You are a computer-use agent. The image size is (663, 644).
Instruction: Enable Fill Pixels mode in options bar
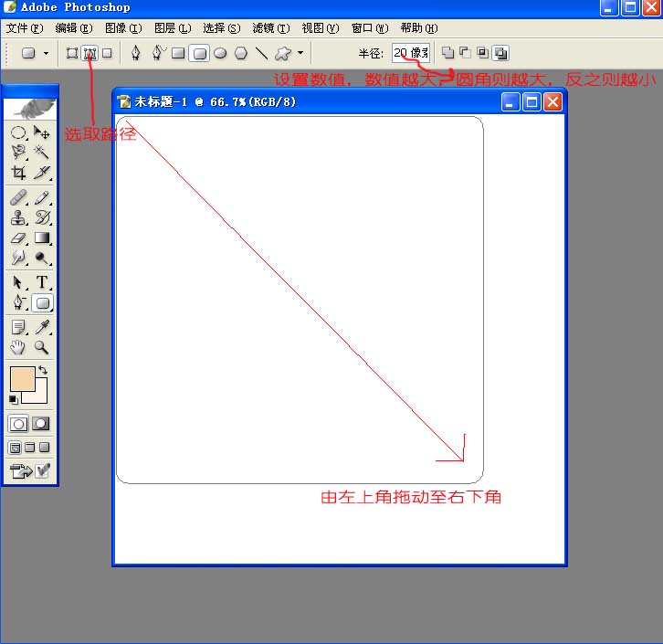[108, 53]
